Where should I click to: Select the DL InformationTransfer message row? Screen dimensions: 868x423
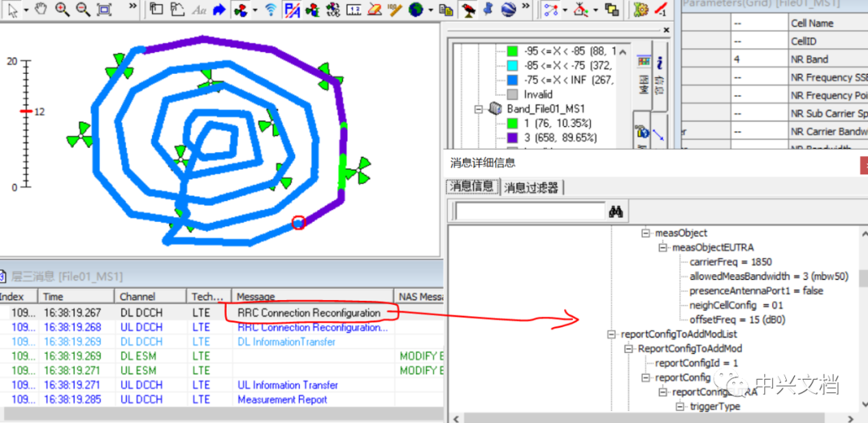tap(222, 342)
